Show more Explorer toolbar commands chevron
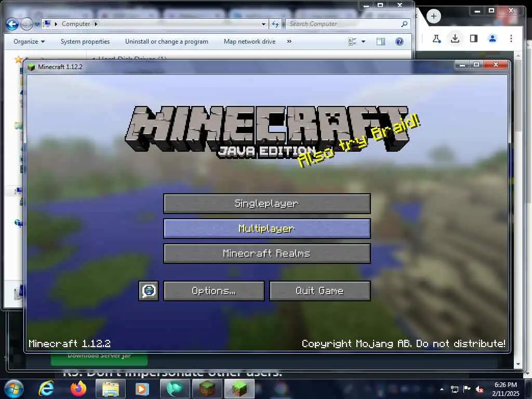Viewport: 532px width, 399px height. 289,42
